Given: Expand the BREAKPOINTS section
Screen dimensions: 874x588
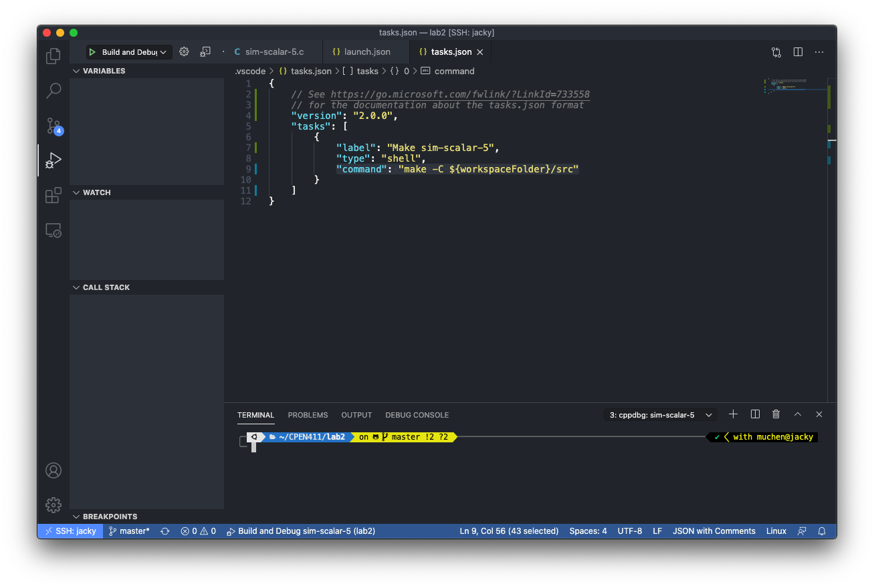Looking at the screenshot, I should (x=147, y=517).
